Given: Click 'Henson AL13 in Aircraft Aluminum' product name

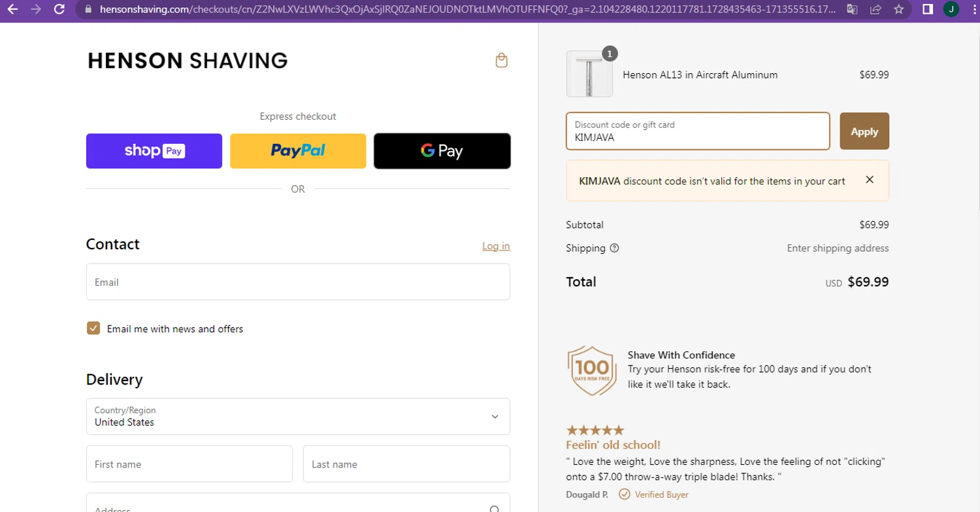Looking at the screenshot, I should [700, 75].
